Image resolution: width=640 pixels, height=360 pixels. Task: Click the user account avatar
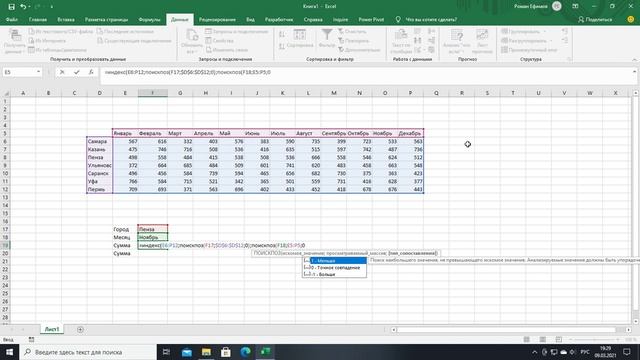pos(557,6)
